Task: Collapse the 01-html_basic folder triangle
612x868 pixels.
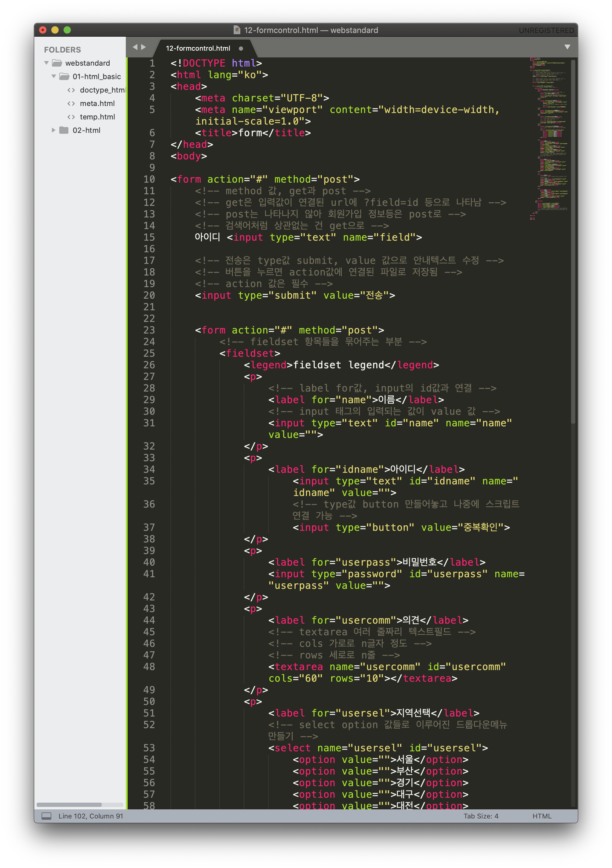Action: point(54,76)
